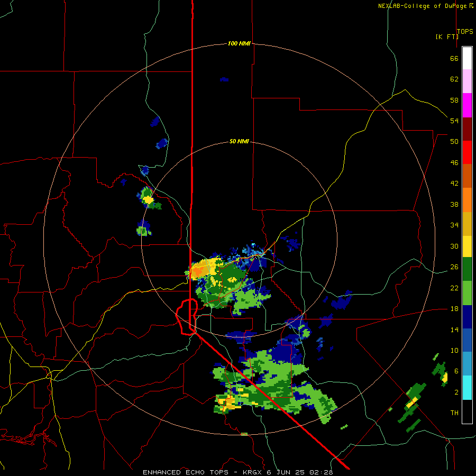Screen dimensions: 476x476
Task: Click the '18' legend value
Action: coord(454,309)
